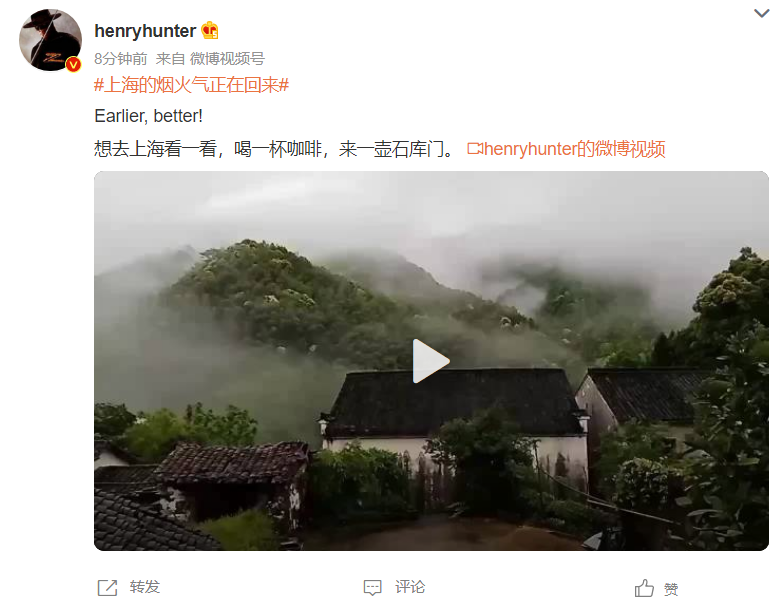Click the 8分钟前 timestamp
The image size is (779, 606).
pos(121,59)
